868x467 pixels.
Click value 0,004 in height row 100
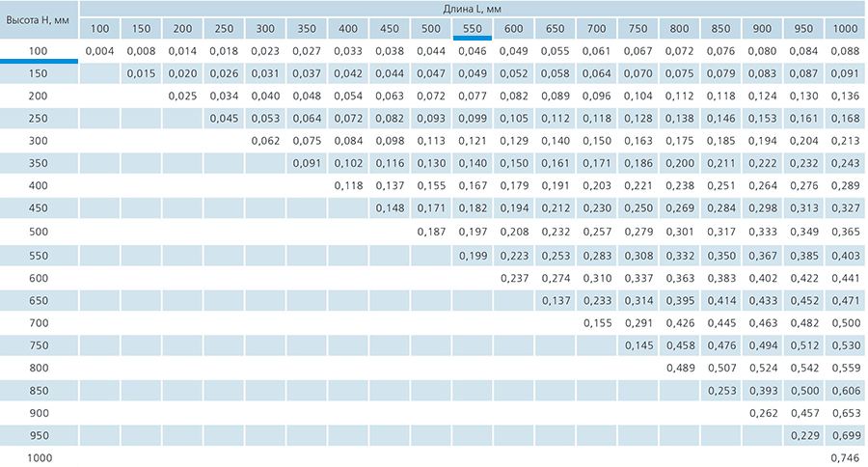[99, 51]
